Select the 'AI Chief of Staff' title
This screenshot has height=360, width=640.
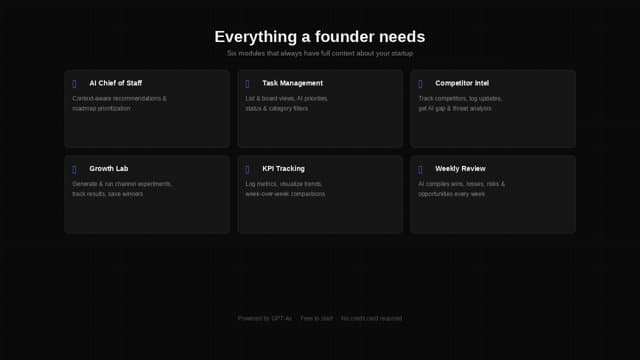pyautogui.click(x=116, y=83)
